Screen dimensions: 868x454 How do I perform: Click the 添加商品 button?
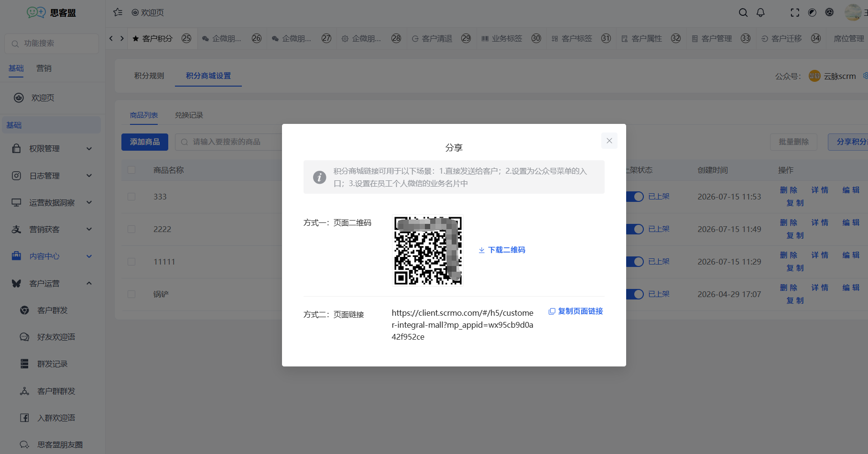[x=145, y=142]
